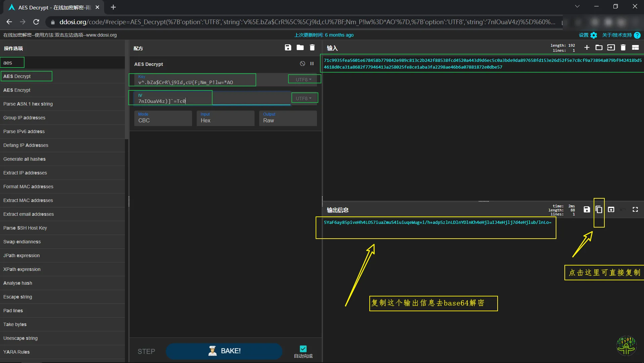Expand the Mode CBC dropdown
The width and height of the screenshot is (644, 363).
coord(163,118)
